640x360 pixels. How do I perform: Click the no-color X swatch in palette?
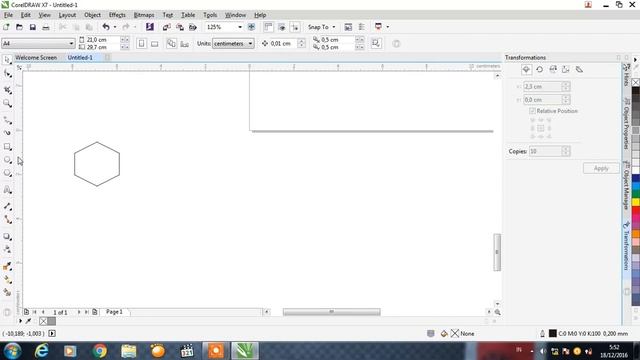pos(636,82)
